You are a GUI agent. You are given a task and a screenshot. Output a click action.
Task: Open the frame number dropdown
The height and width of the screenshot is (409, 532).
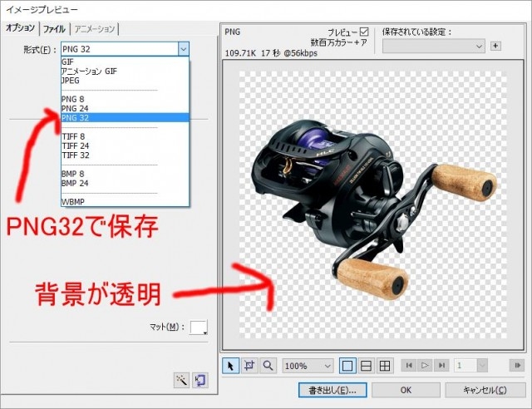[x=482, y=366]
